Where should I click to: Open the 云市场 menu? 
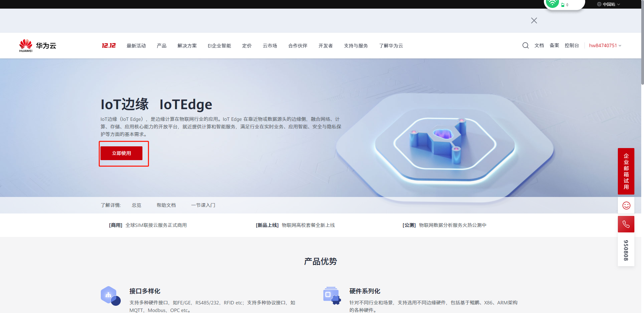pos(270,45)
